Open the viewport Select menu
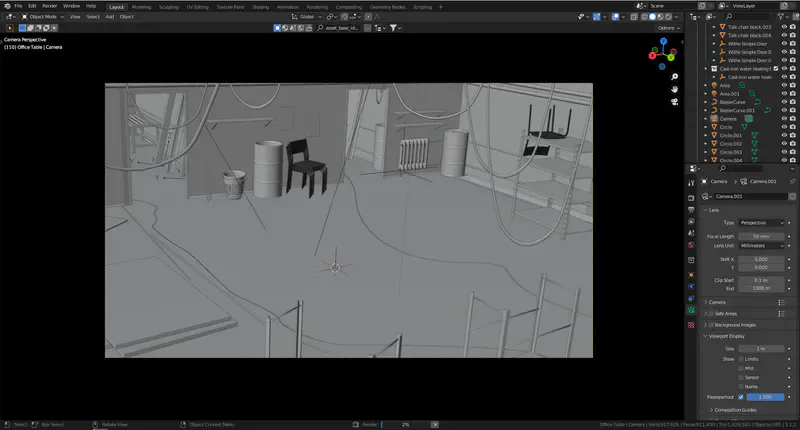Screen dimensions: 800x430 click(x=93, y=17)
